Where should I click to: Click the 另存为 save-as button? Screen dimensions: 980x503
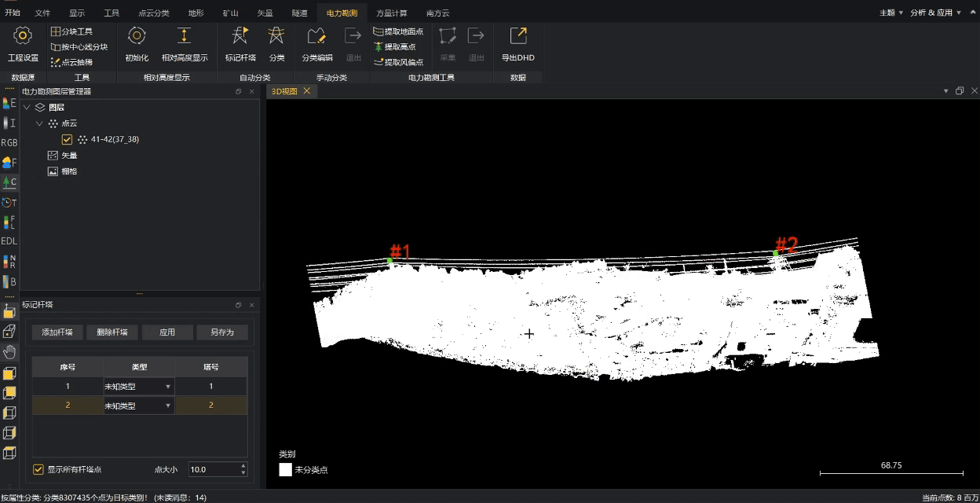pyautogui.click(x=222, y=332)
